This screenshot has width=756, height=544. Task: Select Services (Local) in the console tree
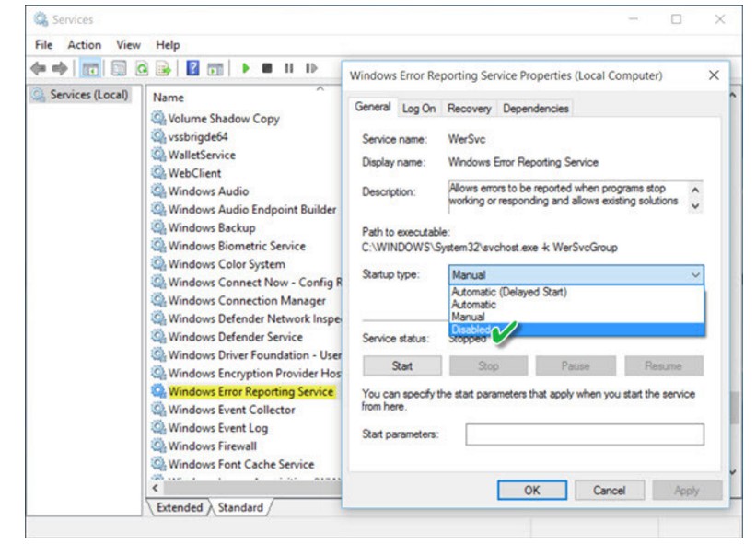click(80, 95)
